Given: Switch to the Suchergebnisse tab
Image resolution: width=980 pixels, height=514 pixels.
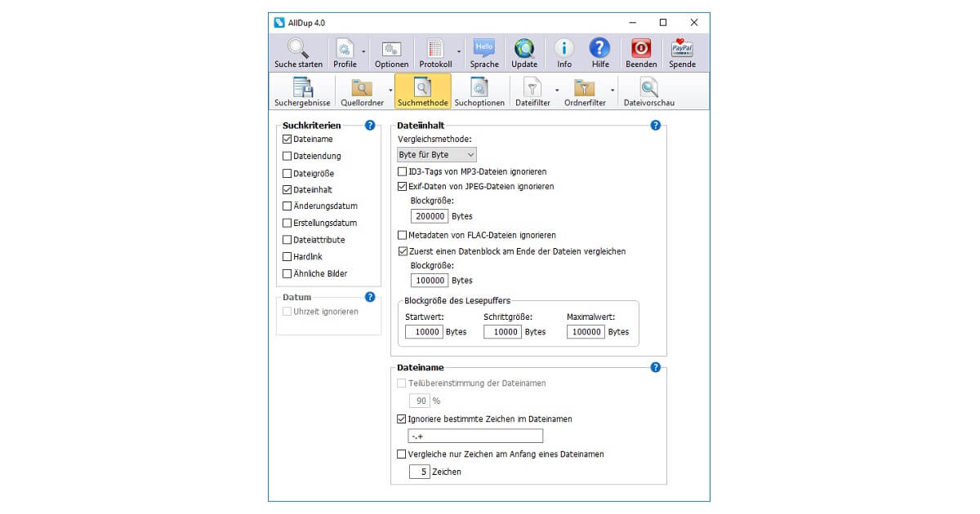Looking at the screenshot, I should (302, 91).
